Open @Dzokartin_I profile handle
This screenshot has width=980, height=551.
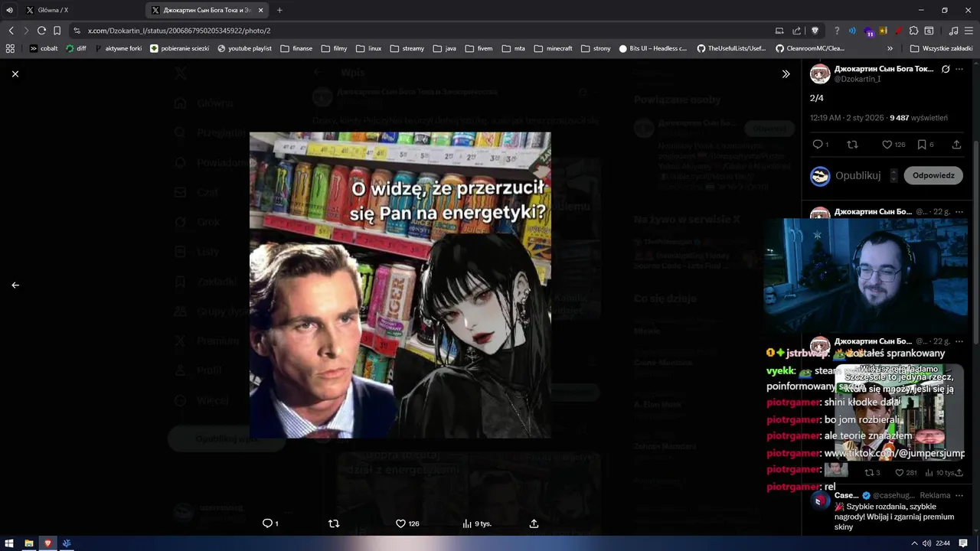857,79
